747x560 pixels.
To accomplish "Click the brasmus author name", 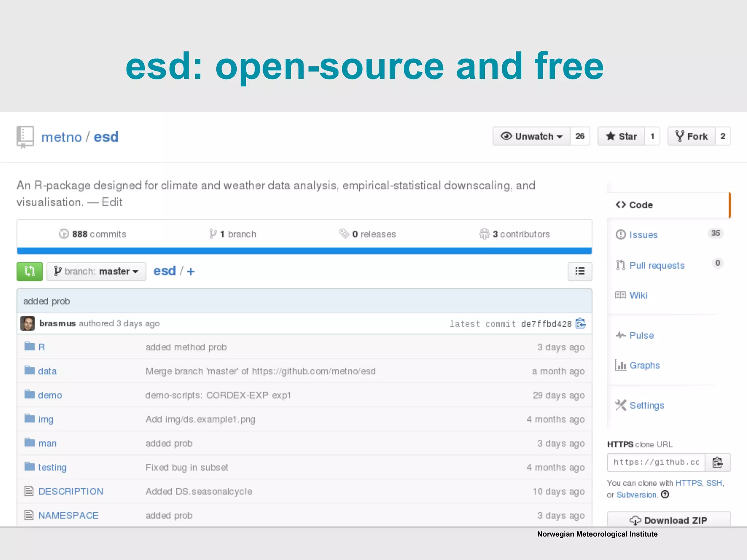I will click(x=58, y=323).
